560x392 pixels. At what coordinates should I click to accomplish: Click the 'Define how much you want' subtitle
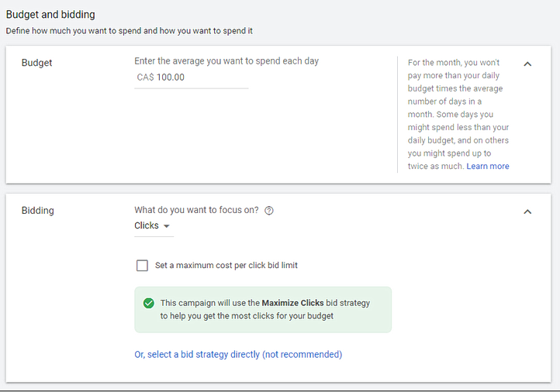[x=129, y=31]
